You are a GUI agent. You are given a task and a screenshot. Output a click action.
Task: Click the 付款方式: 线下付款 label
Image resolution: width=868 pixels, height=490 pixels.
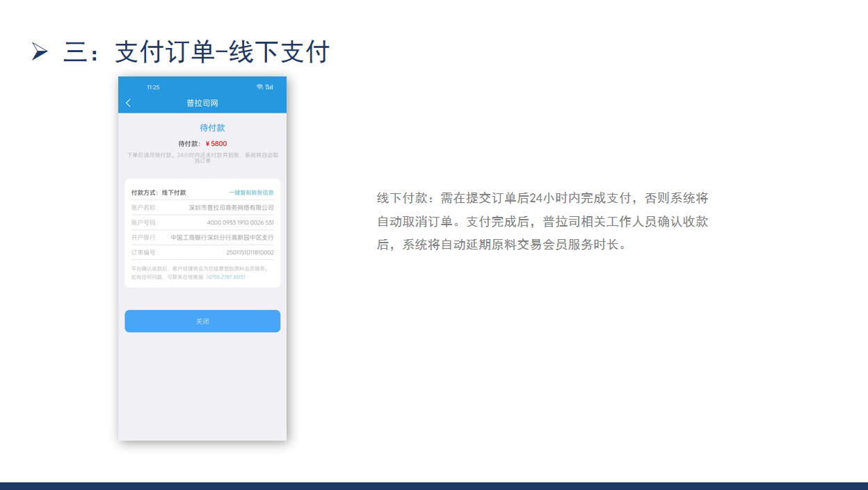tap(159, 193)
